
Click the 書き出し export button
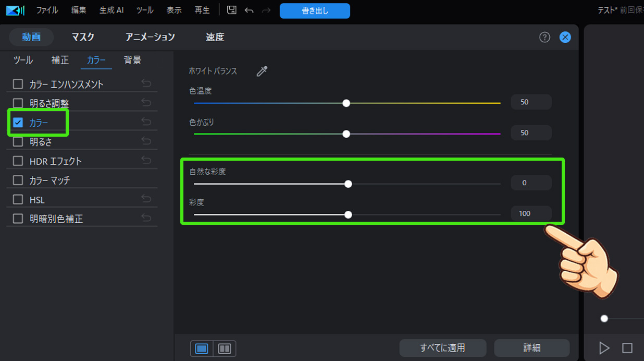coord(315,10)
